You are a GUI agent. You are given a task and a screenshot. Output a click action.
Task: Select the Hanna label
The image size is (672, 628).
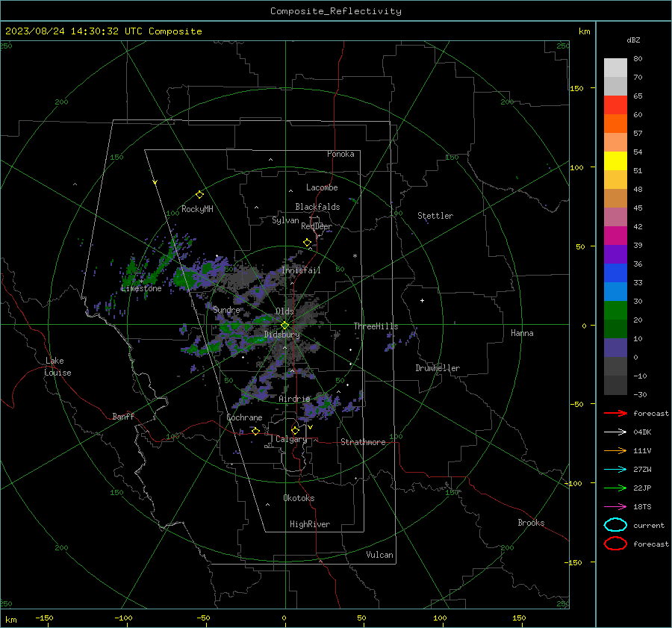coord(522,333)
